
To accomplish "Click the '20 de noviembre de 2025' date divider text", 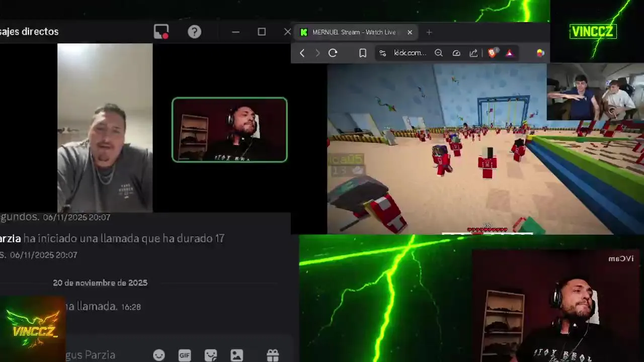I will click(x=100, y=283).
